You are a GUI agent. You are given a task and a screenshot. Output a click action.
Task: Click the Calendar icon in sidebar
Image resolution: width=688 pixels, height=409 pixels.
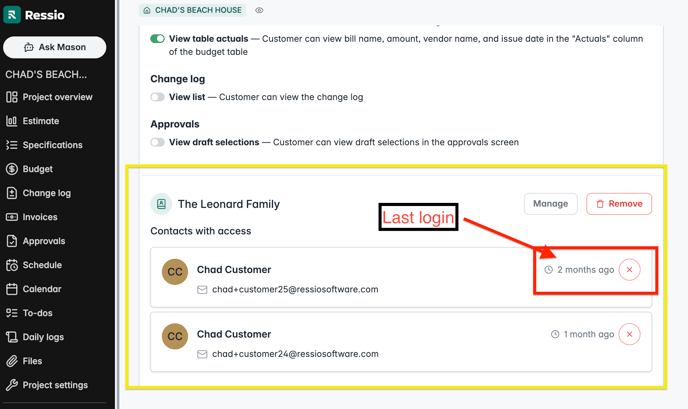click(12, 289)
